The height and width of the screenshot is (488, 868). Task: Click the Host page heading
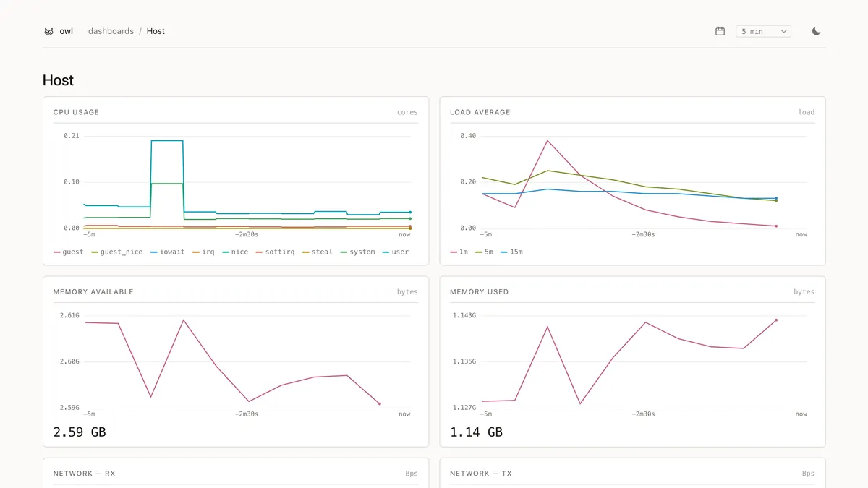pyautogui.click(x=58, y=80)
